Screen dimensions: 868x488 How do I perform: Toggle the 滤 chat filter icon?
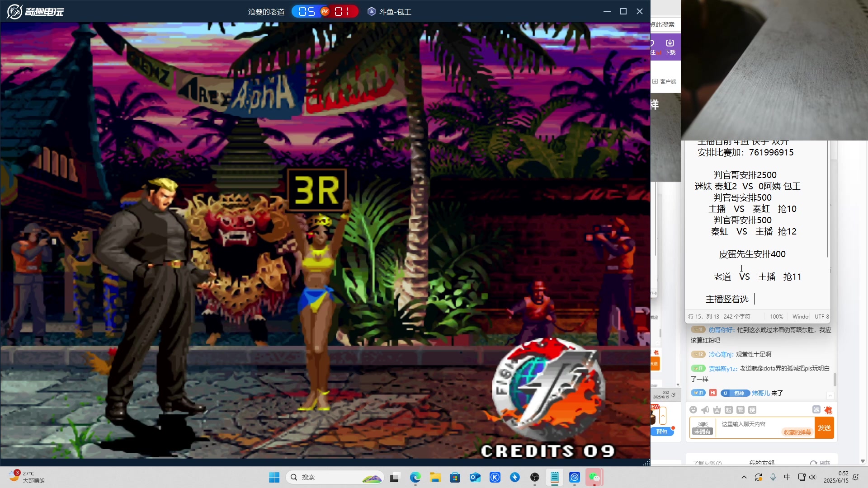pyautogui.click(x=816, y=409)
